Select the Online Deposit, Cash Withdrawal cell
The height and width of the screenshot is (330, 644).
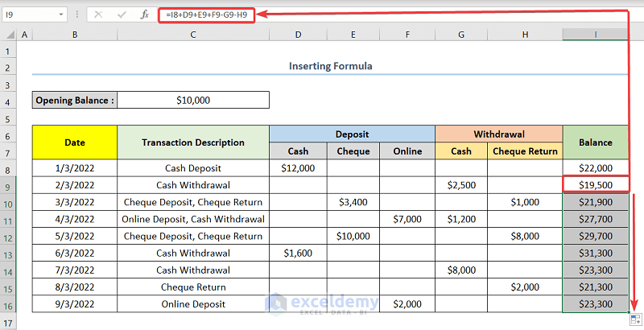click(193, 219)
